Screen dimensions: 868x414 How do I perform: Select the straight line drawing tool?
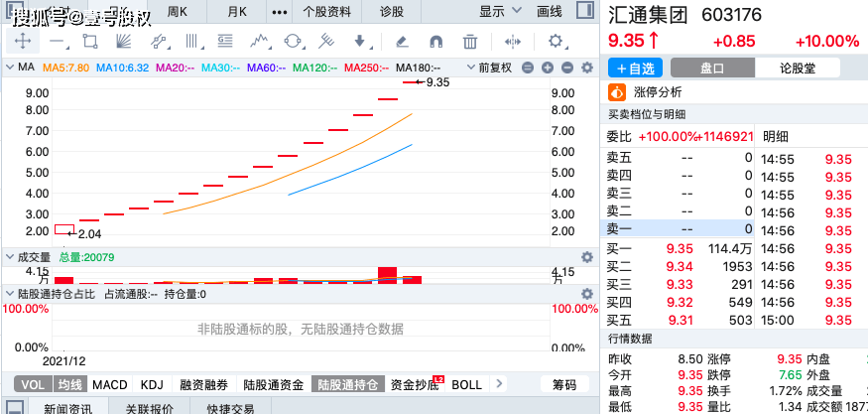57,41
